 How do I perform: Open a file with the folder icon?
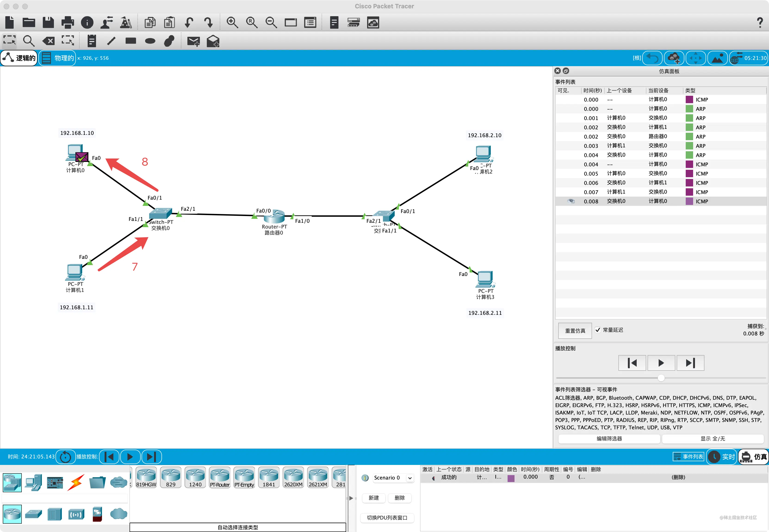pos(29,22)
